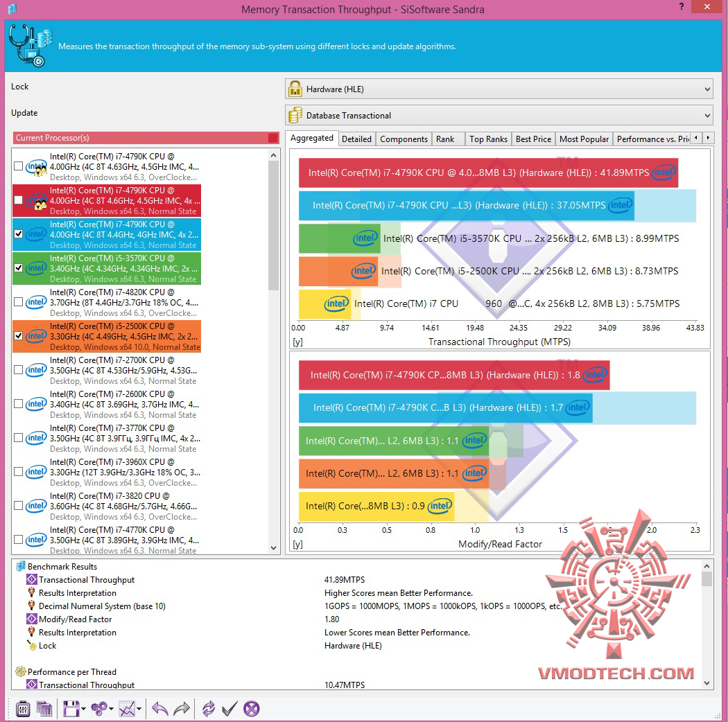This screenshot has height=722, width=728.
Task: Select the i7-3820 processor entry
Action: click(107, 506)
